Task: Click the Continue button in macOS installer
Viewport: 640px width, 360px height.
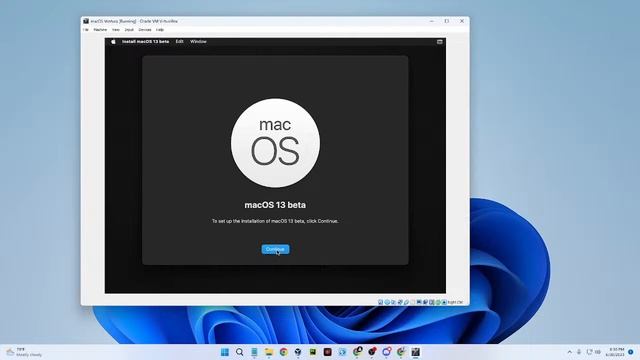Action: [x=276, y=249]
